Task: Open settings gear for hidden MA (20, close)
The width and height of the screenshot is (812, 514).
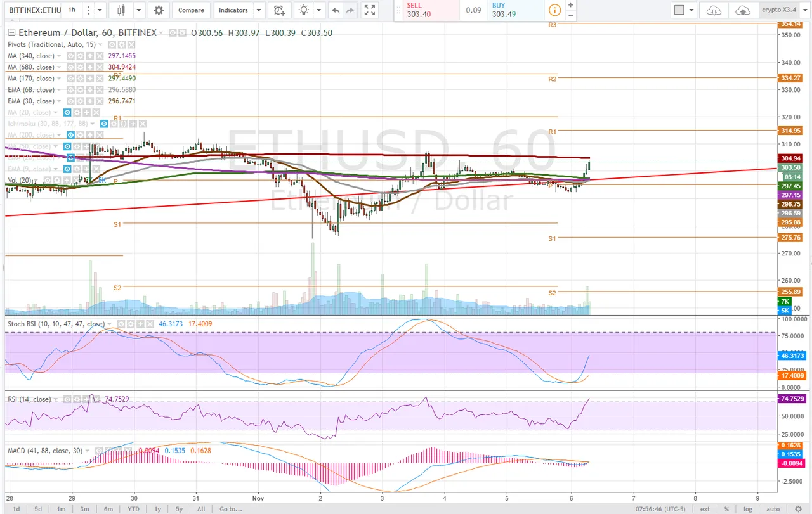Action: tap(75, 112)
